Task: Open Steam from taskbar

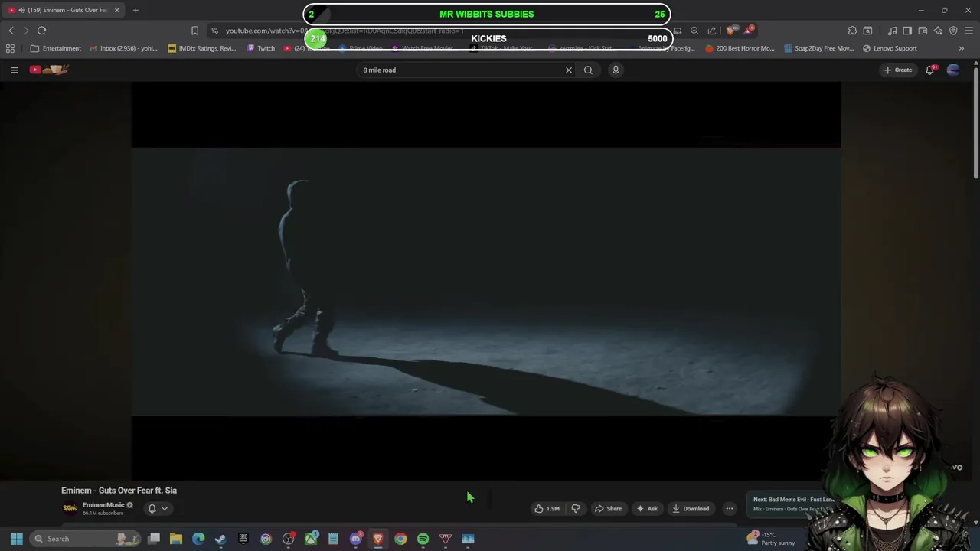Action: (x=220, y=539)
